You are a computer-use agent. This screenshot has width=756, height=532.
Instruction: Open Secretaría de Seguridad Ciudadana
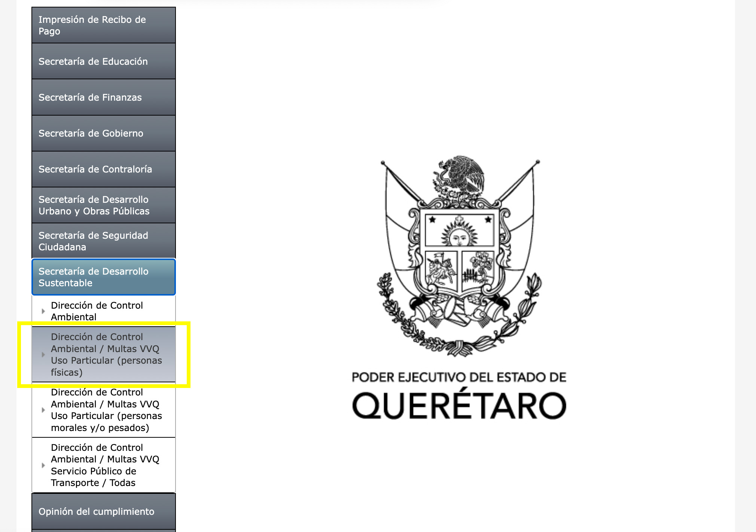[104, 241]
